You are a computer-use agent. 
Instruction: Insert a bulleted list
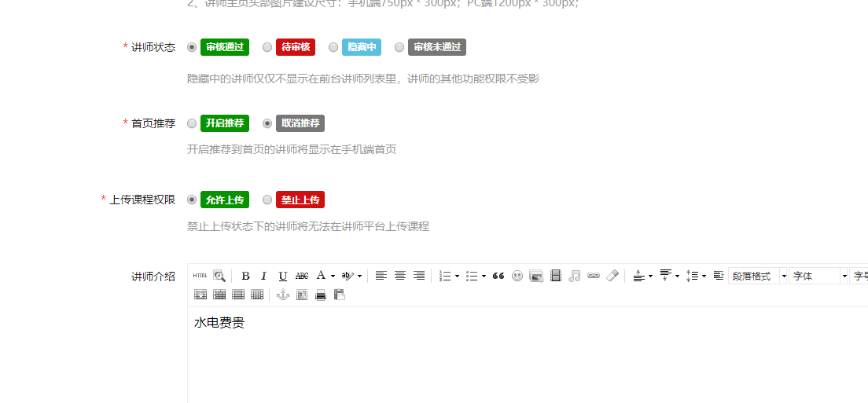(473, 276)
